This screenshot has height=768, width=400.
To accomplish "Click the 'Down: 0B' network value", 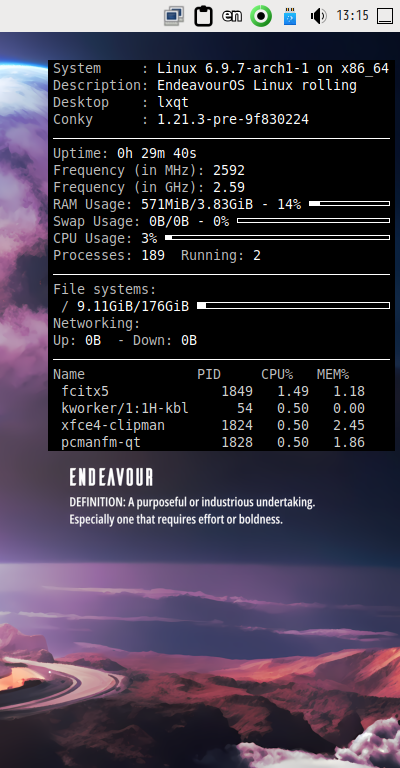I will click(x=165, y=341).
